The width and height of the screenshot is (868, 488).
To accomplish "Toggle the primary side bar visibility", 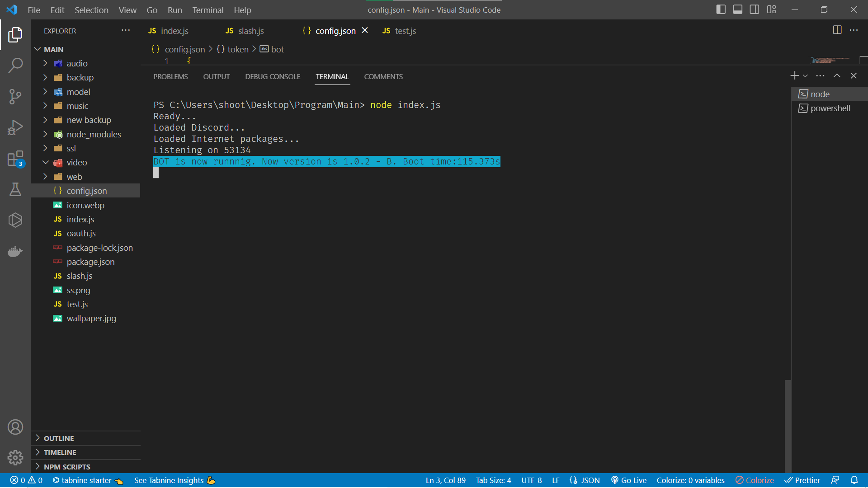I will (x=721, y=9).
